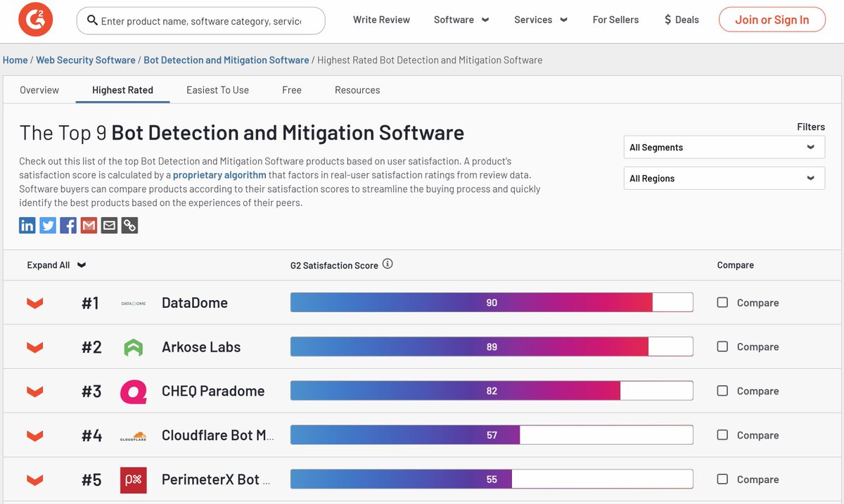844x504 pixels.
Task: Open the DataDome product name
Action: click(195, 303)
